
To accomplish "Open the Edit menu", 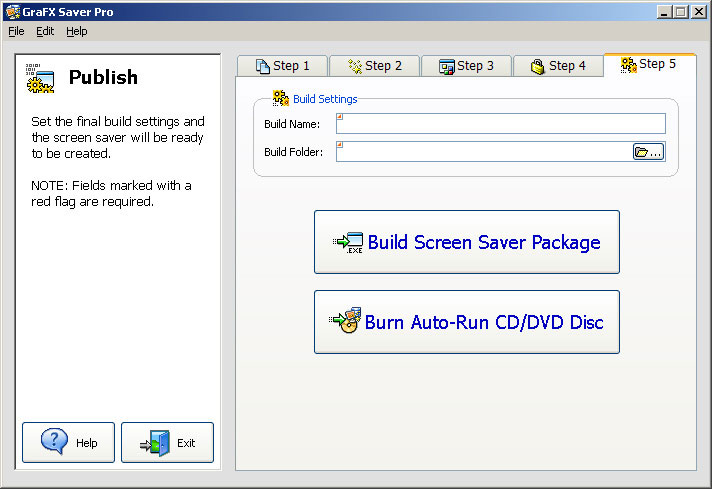I will click(45, 31).
